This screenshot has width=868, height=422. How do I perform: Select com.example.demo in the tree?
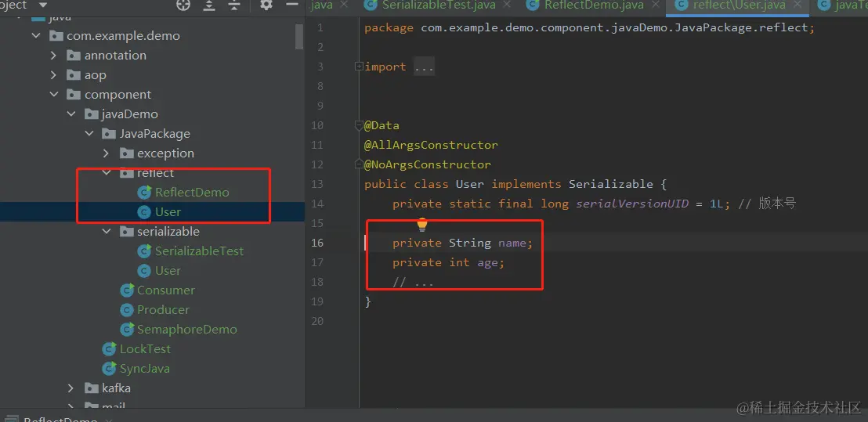(123, 36)
